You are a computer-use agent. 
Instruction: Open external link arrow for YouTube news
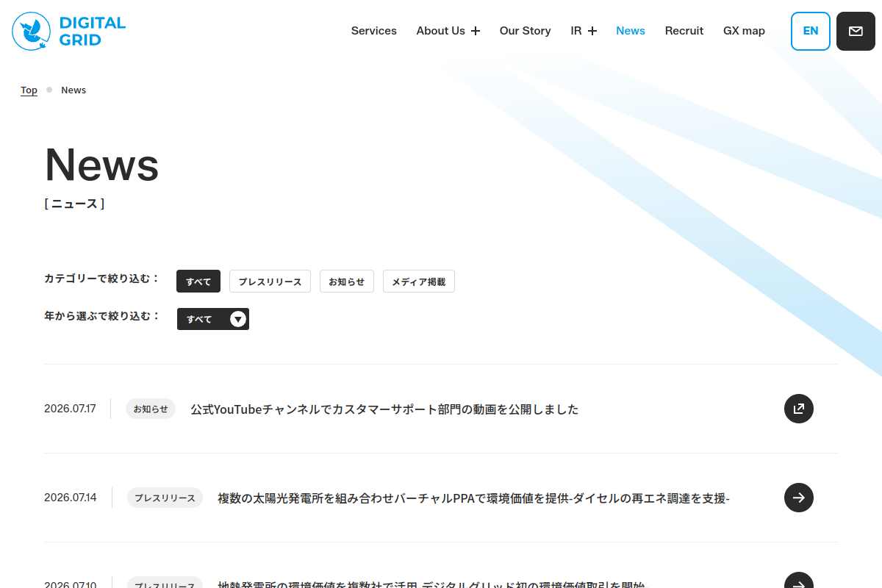coord(799,409)
